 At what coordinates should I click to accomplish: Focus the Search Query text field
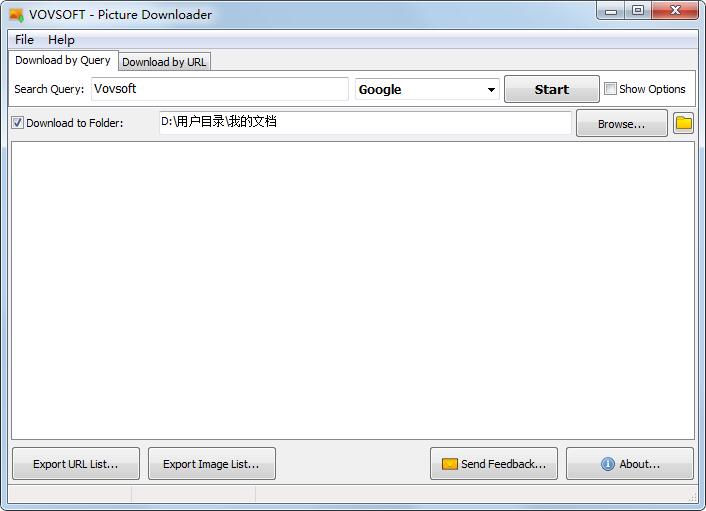pyautogui.click(x=219, y=89)
